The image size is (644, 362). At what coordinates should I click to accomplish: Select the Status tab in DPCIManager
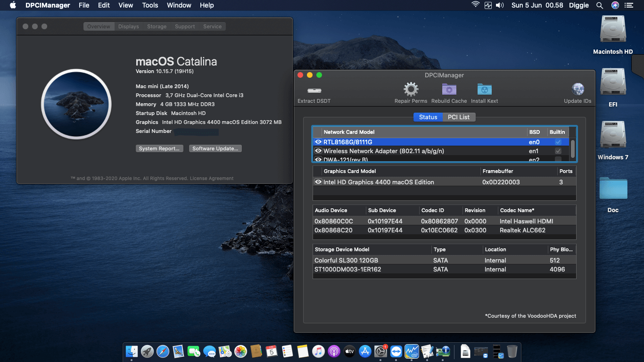[x=428, y=117]
